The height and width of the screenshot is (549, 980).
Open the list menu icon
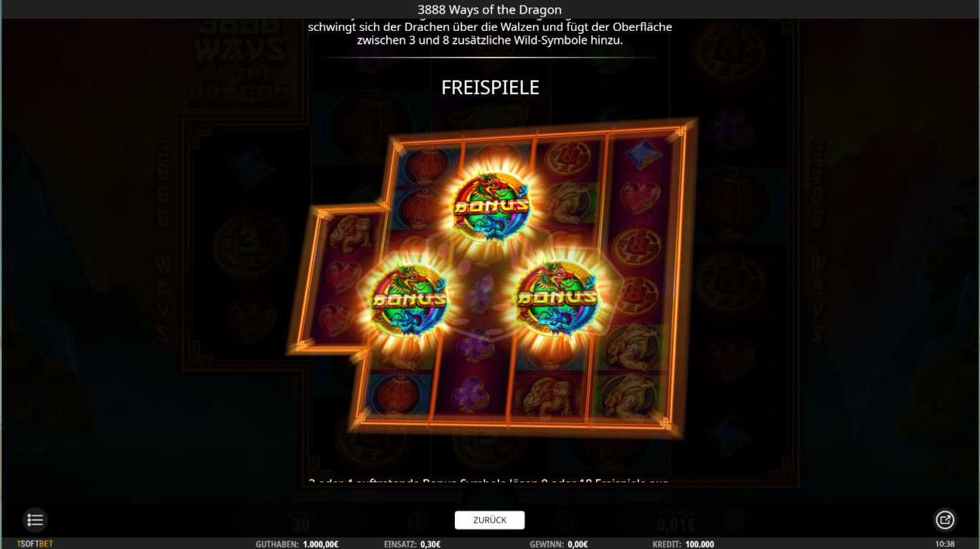35,520
